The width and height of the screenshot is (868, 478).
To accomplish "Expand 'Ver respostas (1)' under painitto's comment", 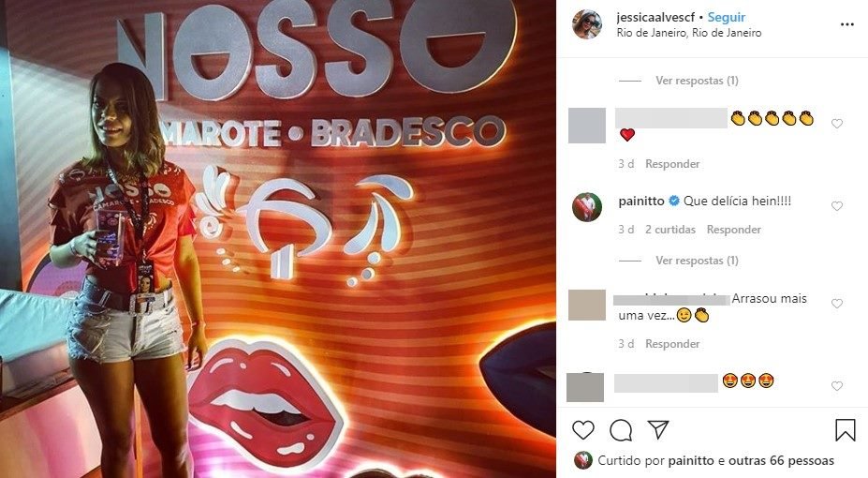I will coord(697,261).
